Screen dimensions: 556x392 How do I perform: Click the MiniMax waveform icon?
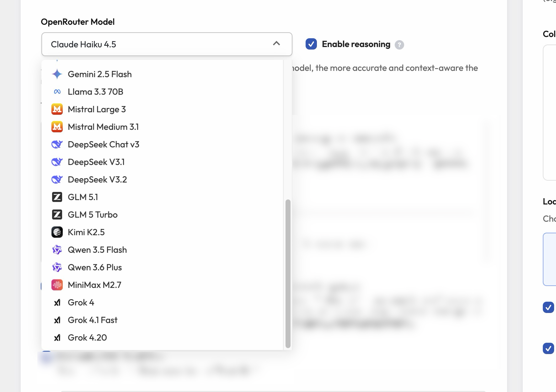(x=57, y=285)
